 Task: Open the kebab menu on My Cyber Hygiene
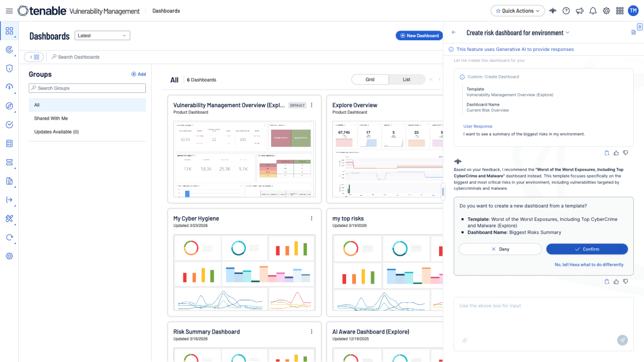tap(311, 218)
